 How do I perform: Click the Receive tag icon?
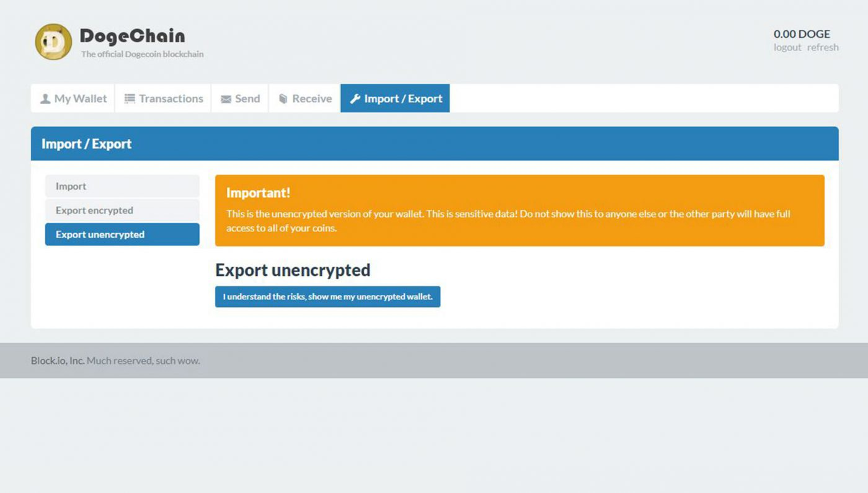[x=283, y=99]
